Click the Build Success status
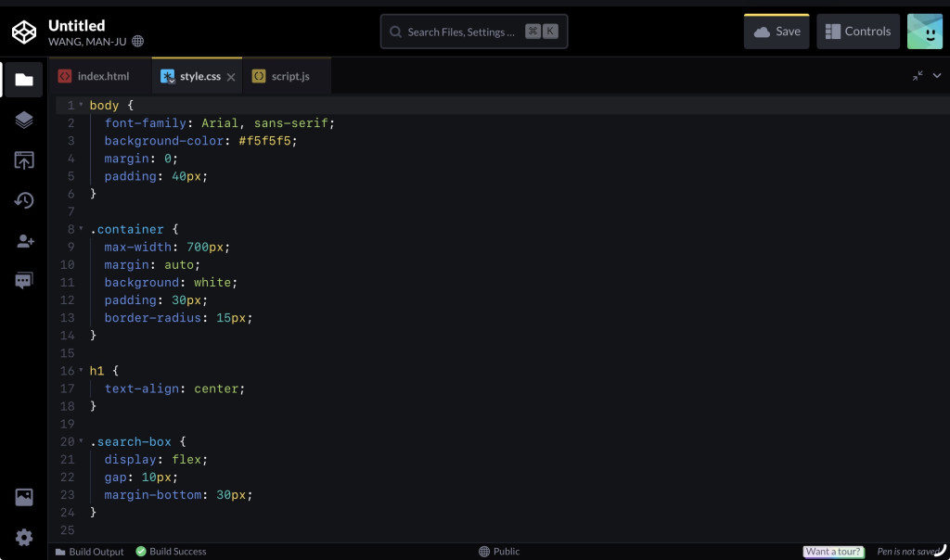The width and height of the screenshot is (950, 560). (x=172, y=552)
